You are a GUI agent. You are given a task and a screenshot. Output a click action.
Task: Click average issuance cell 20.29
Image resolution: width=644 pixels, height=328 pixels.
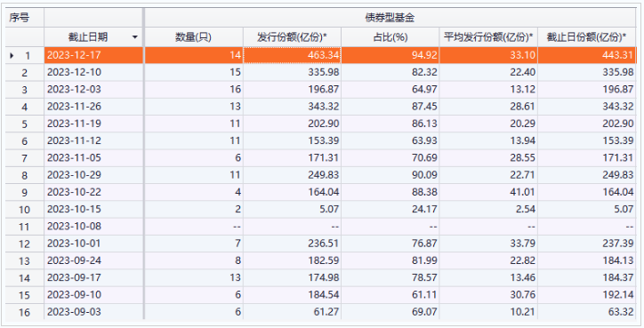coord(488,124)
